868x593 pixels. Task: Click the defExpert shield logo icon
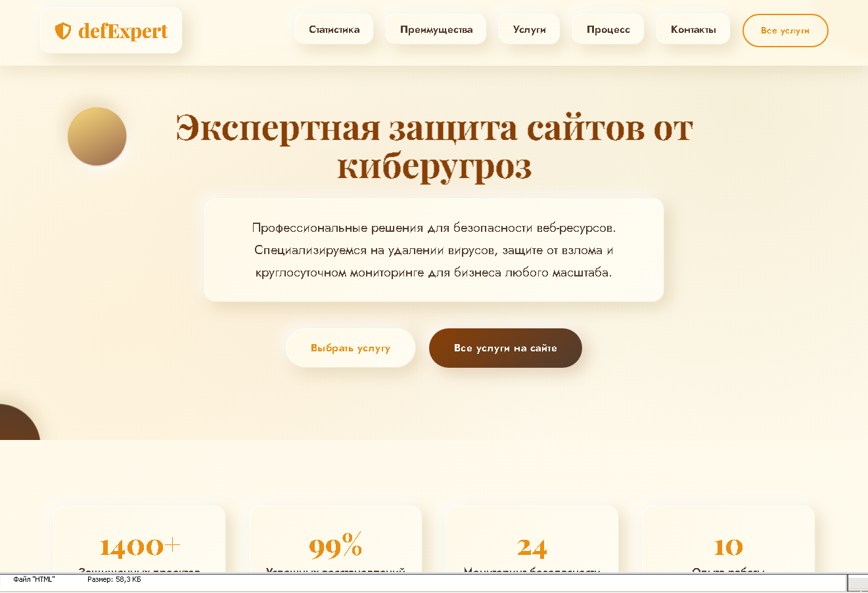click(x=62, y=30)
